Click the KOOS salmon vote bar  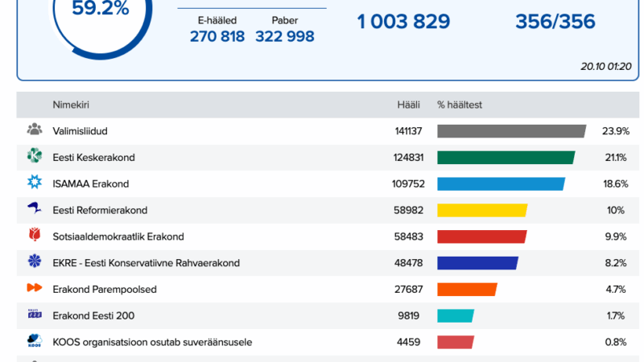point(456,343)
